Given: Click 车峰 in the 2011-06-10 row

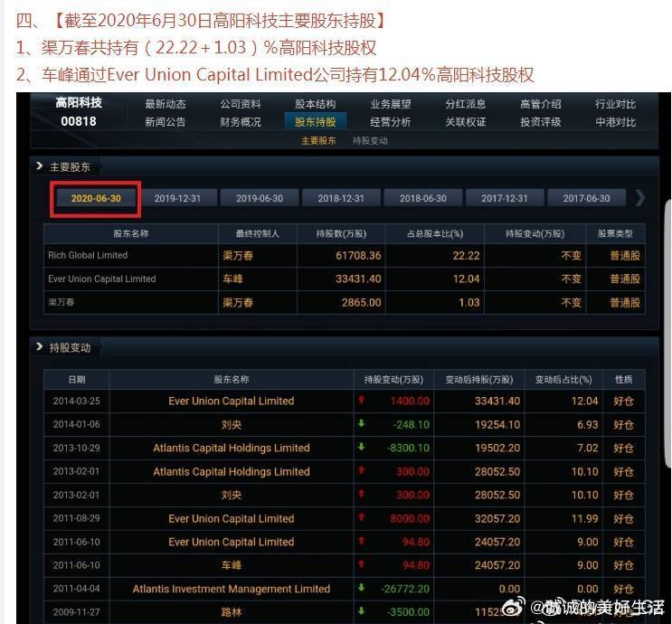Looking at the screenshot, I should [x=232, y=565].
